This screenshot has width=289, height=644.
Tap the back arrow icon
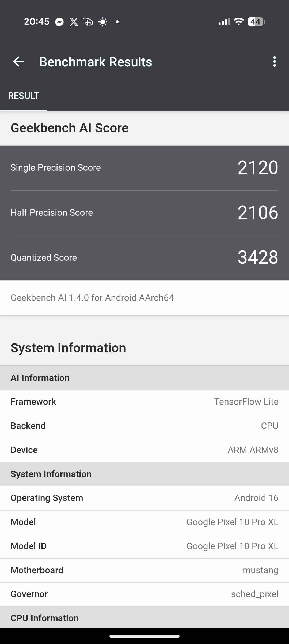18,62
